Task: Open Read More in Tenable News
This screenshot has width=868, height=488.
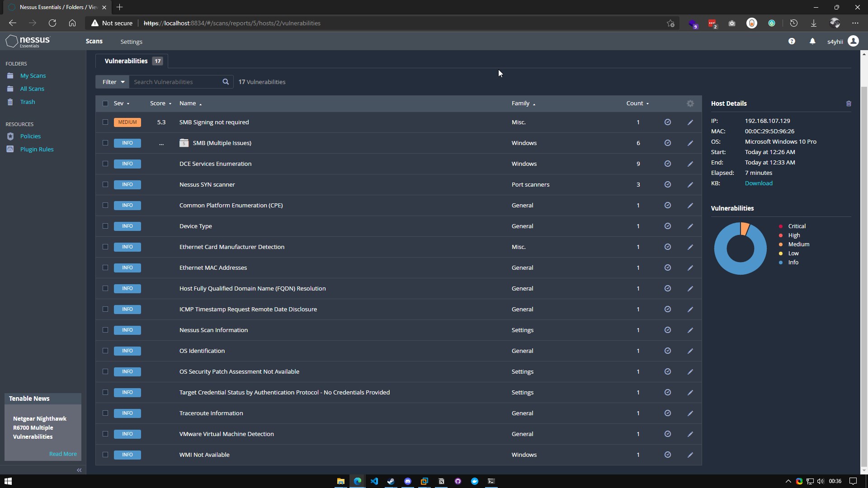Action: 63,454
